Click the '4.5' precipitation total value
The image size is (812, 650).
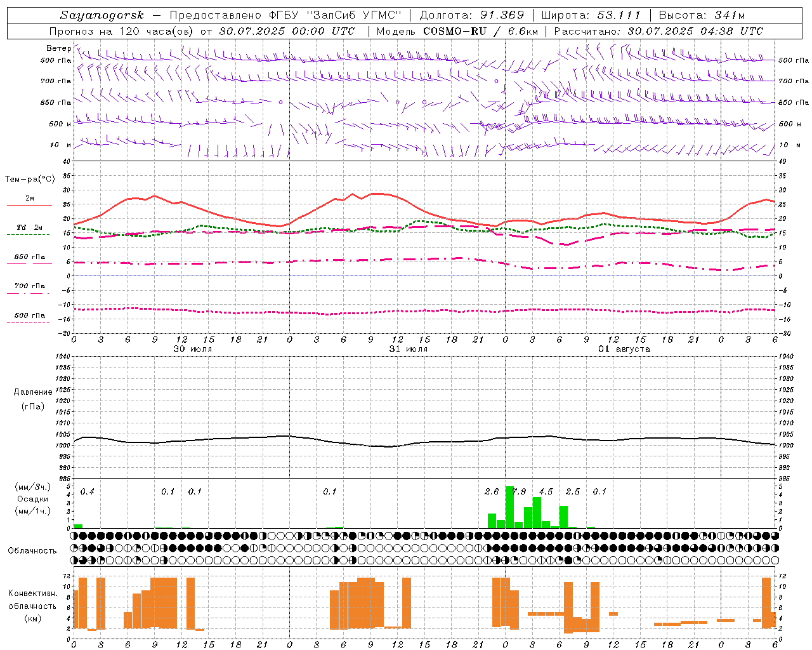[x=546, y=492]
